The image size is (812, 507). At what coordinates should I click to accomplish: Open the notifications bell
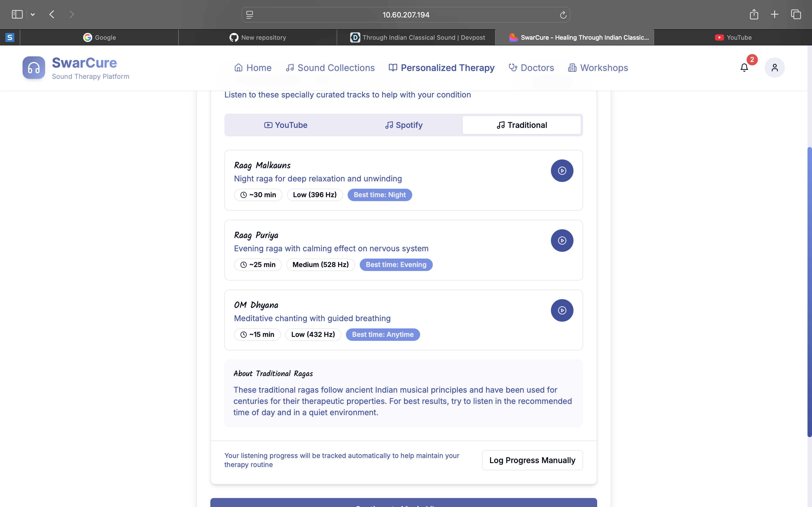pyautogui.click(x=744, y=68)
